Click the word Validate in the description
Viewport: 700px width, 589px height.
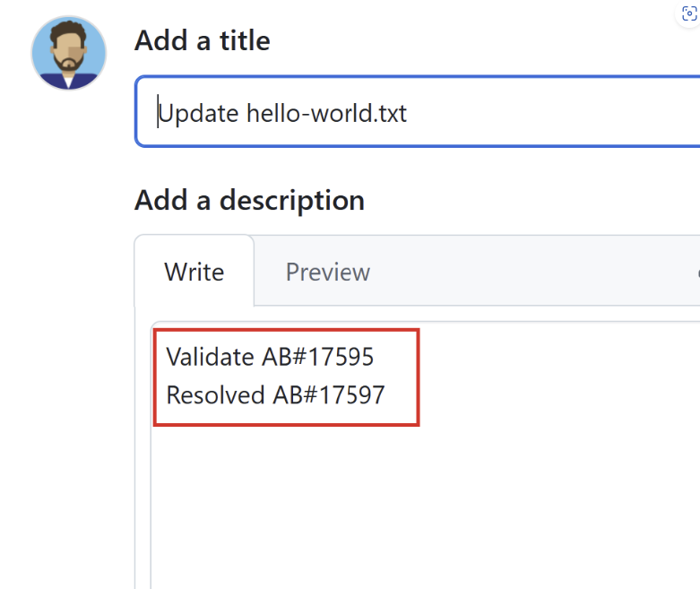[210, 357]
